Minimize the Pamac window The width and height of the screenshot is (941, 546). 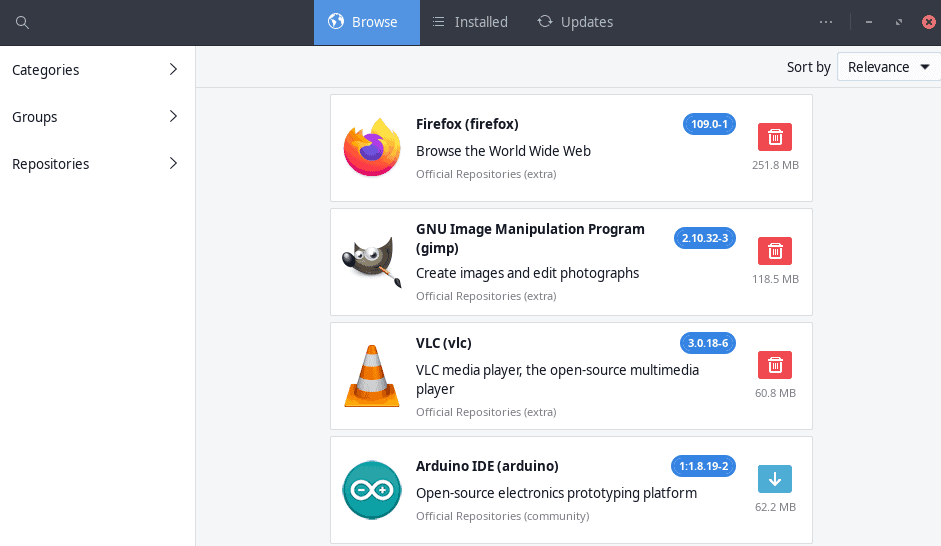(868, 22)
